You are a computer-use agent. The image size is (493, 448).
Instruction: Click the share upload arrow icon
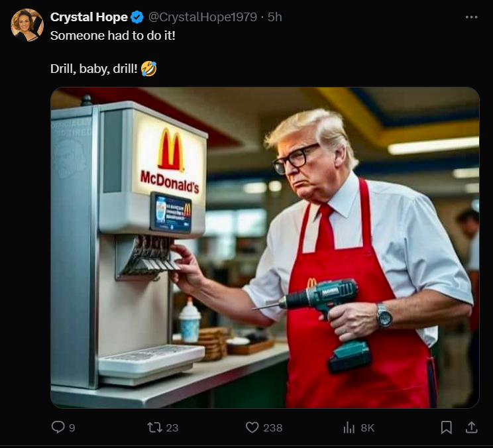click(471, 427)
